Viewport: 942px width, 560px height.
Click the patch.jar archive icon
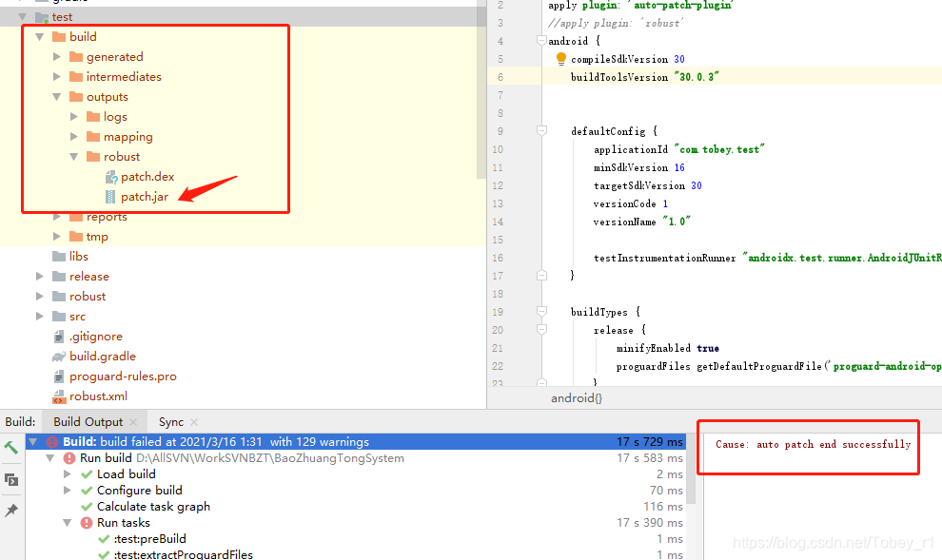coord(110,196)
